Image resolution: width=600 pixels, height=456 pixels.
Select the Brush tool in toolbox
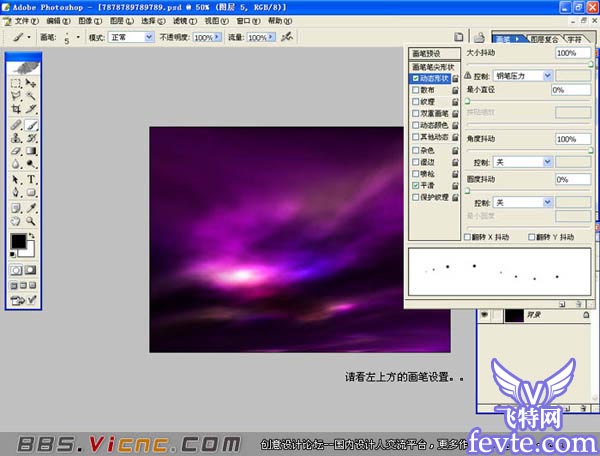click(x=31, y=126)
